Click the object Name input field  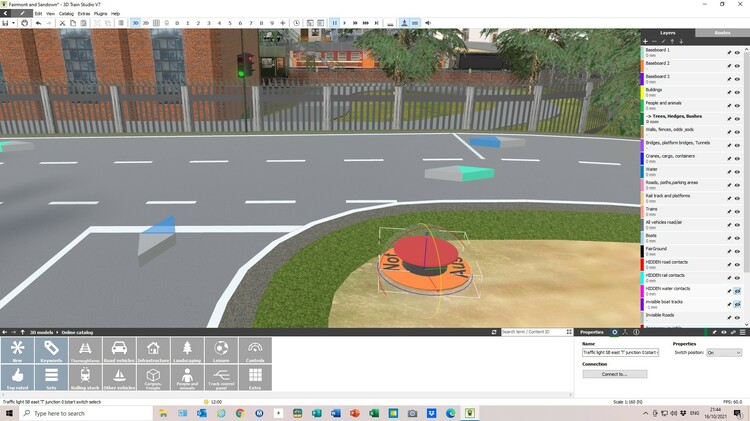coord(620,353)
